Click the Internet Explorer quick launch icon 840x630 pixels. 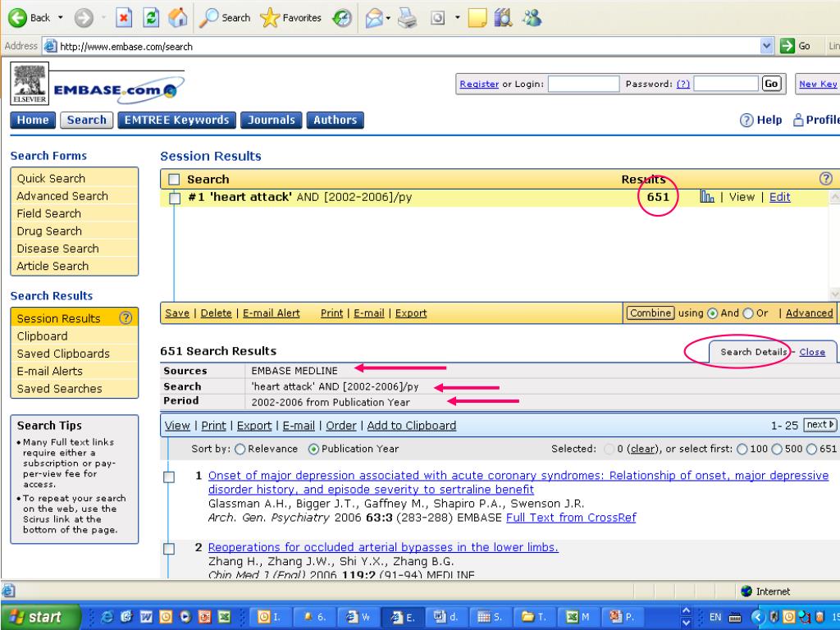pos(107,617)
